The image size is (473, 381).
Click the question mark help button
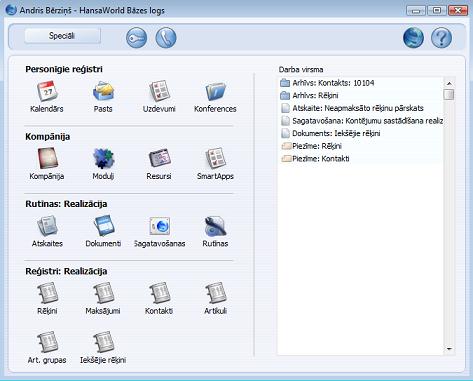(x=441, y=37)
